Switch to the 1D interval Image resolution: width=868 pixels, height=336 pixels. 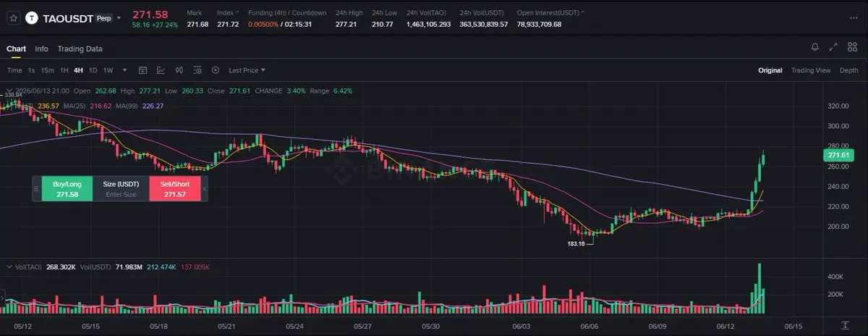tap(93, 70)
